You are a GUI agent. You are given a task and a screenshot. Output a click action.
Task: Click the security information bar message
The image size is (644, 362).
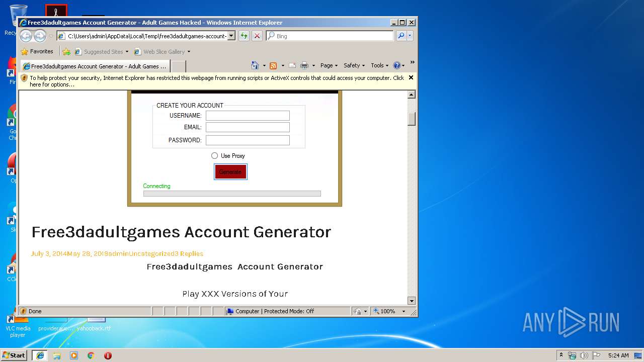tap(216, 81)
